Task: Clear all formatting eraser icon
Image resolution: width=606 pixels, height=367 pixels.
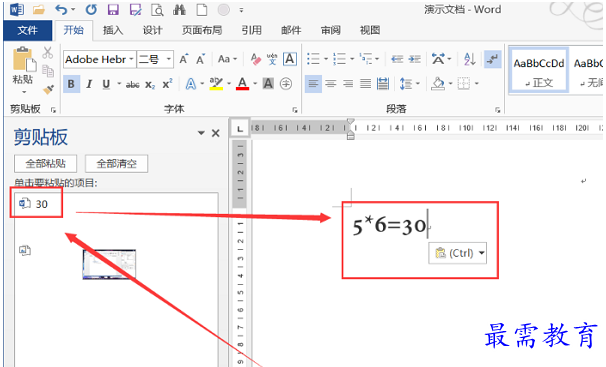Action: 255,59
